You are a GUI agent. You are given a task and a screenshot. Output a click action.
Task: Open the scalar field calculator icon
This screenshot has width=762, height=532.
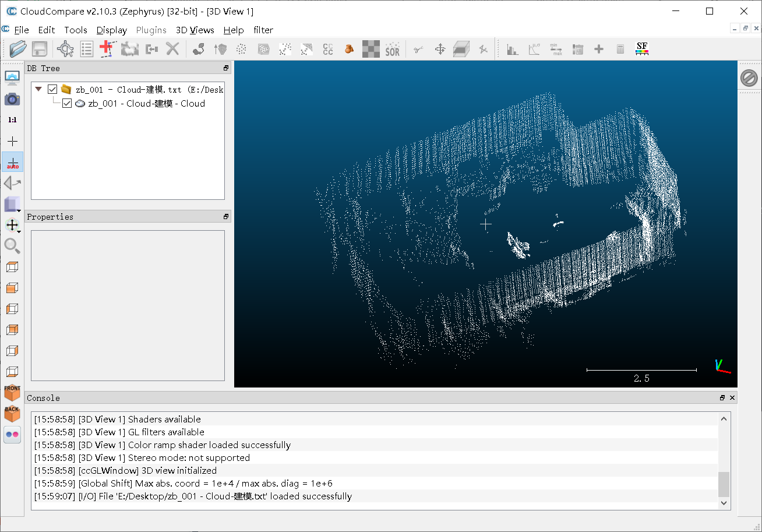coord(620,50)
